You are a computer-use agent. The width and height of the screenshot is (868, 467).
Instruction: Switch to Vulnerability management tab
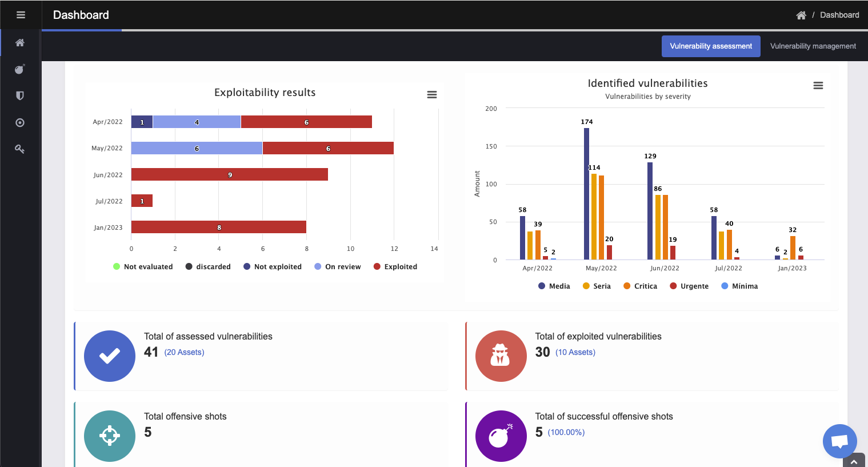(x=813, y=46)
